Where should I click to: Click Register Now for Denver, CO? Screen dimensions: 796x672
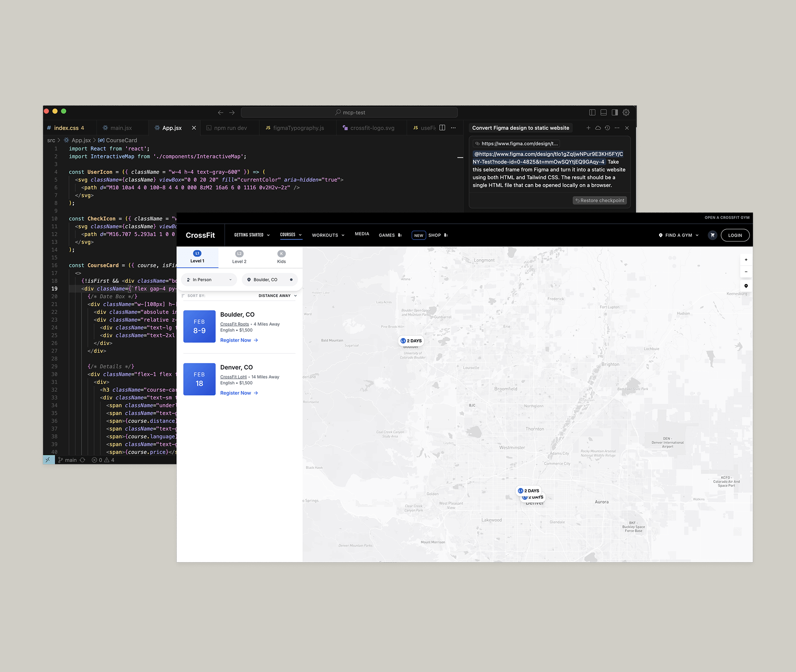[x=239, y=393]
